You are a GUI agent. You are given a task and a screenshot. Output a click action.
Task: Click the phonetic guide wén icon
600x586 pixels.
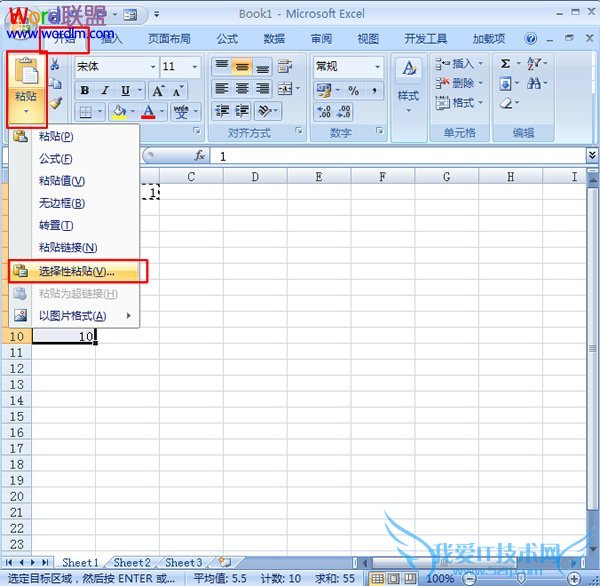click(181, 112)
